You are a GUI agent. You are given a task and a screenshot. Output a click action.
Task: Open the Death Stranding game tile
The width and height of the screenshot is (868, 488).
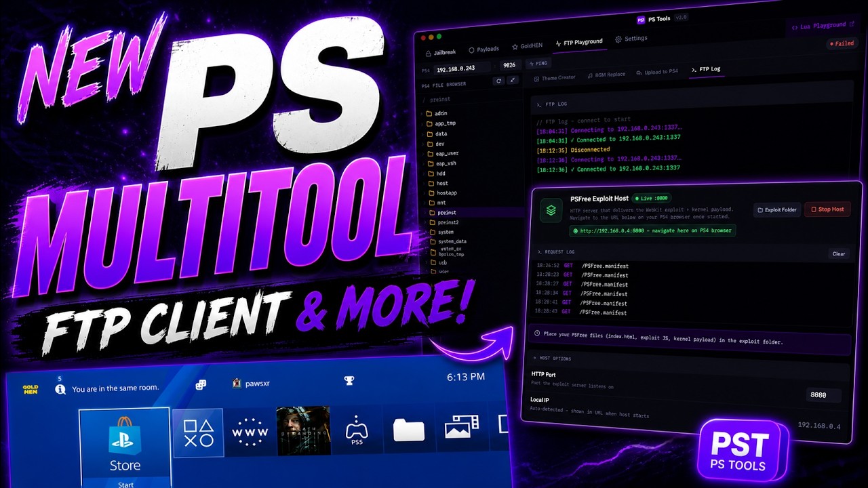303,430
